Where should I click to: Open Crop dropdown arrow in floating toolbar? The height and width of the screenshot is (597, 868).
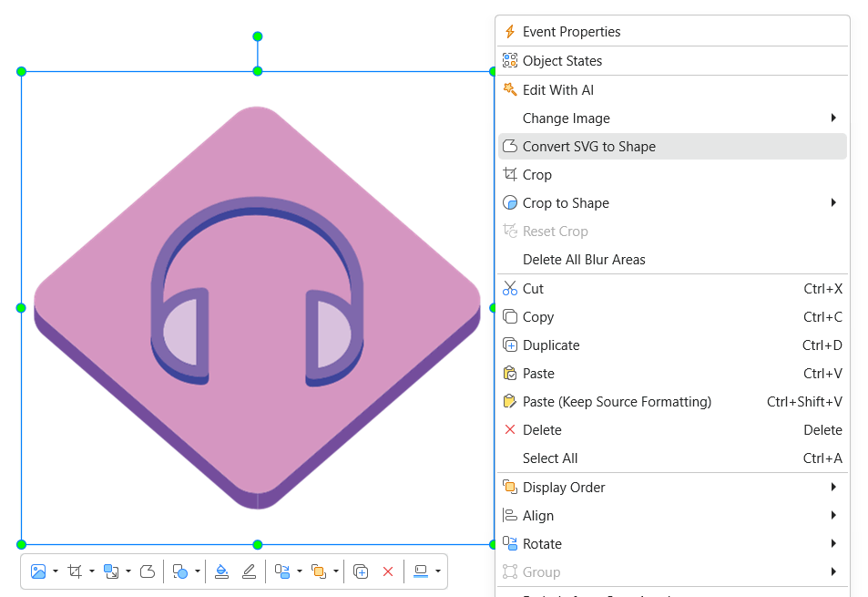(92, 571)
